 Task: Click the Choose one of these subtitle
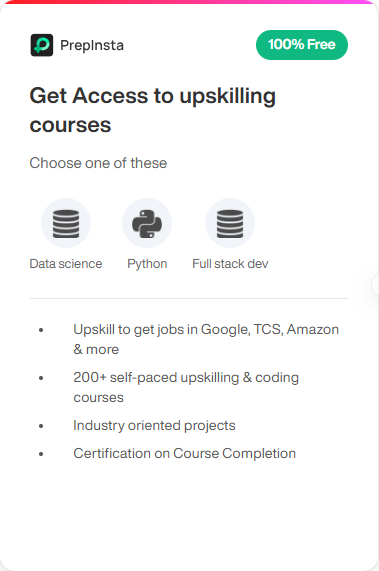point(98,163)
